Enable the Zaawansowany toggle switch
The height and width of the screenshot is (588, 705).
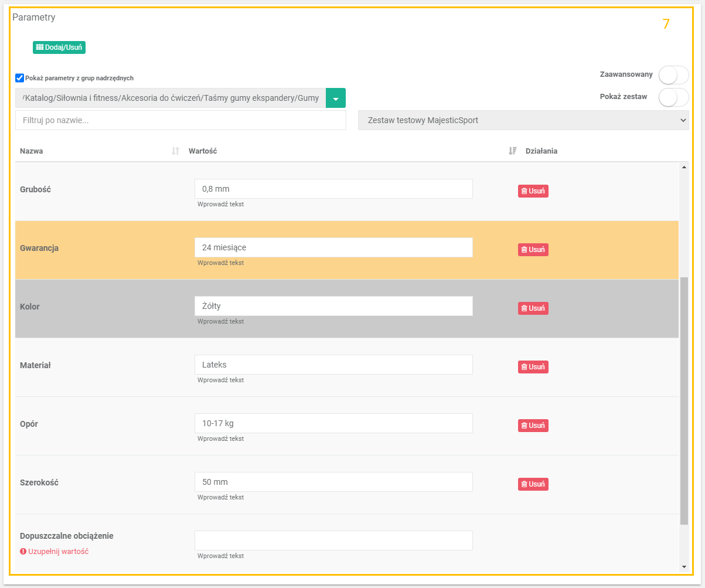[x=673, y=75]
